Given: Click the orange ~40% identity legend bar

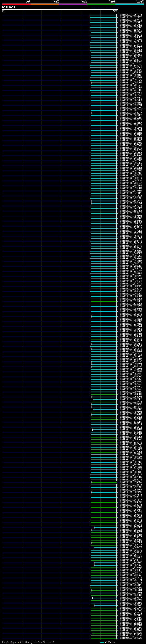Looking at the screenshot, I should 45,4.
